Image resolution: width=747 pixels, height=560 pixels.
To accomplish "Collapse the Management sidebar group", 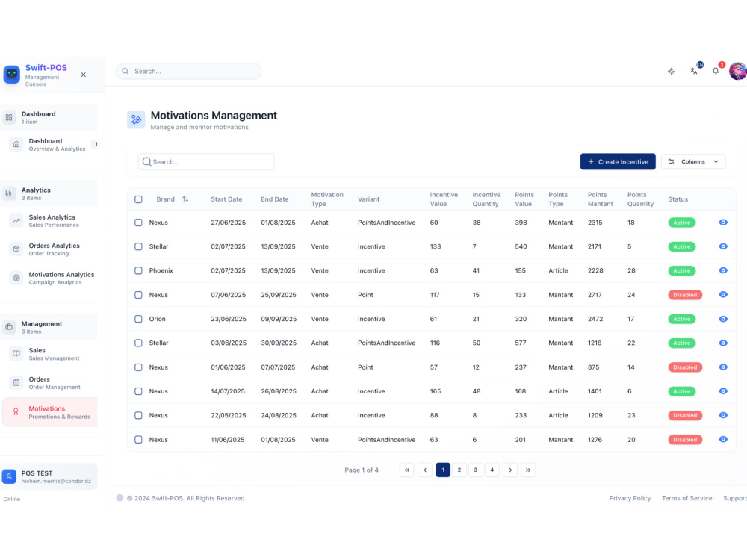I will (x=49, y=327).
